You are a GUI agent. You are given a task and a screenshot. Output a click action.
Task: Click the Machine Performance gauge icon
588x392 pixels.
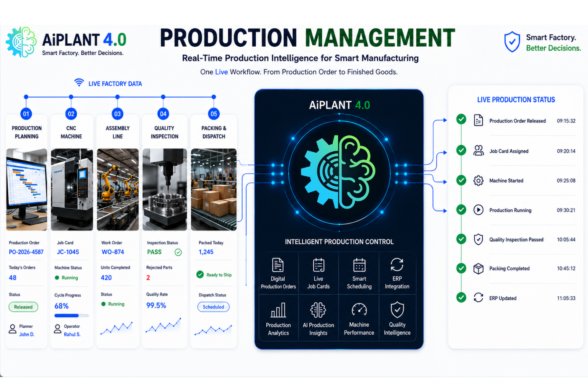(359, 310)
